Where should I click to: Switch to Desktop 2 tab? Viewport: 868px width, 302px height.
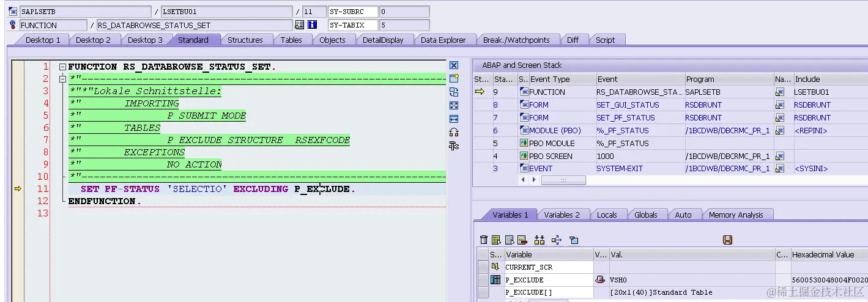93,40
